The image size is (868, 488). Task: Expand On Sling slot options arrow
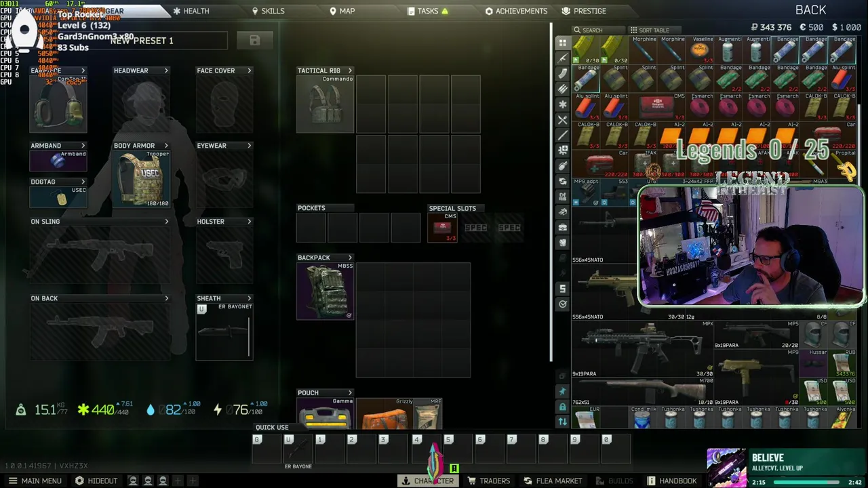pos(166,222)
